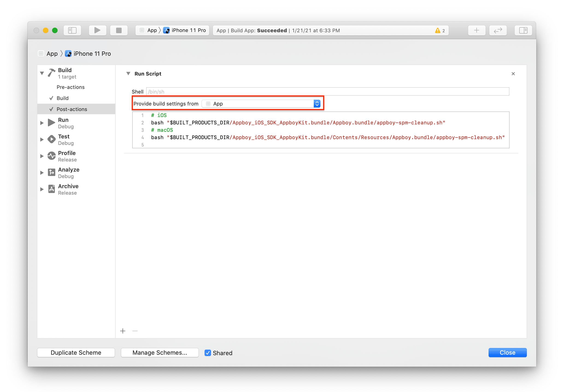569x392 pixels.
Task: Collapse the Run Script disclosure triangle
Action: tap(128, 73)
